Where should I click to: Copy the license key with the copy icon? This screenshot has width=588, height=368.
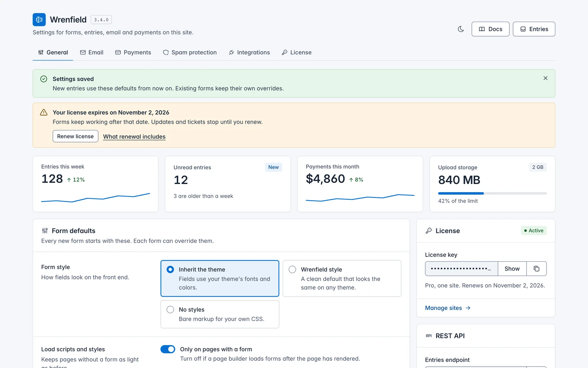click(537, 269)
